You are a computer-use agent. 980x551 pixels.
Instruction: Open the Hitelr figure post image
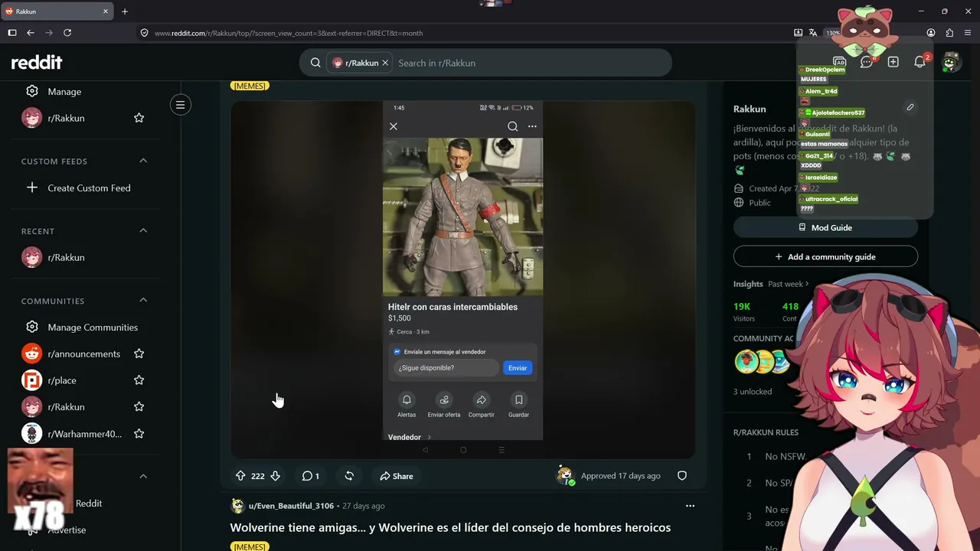(463, 280)
